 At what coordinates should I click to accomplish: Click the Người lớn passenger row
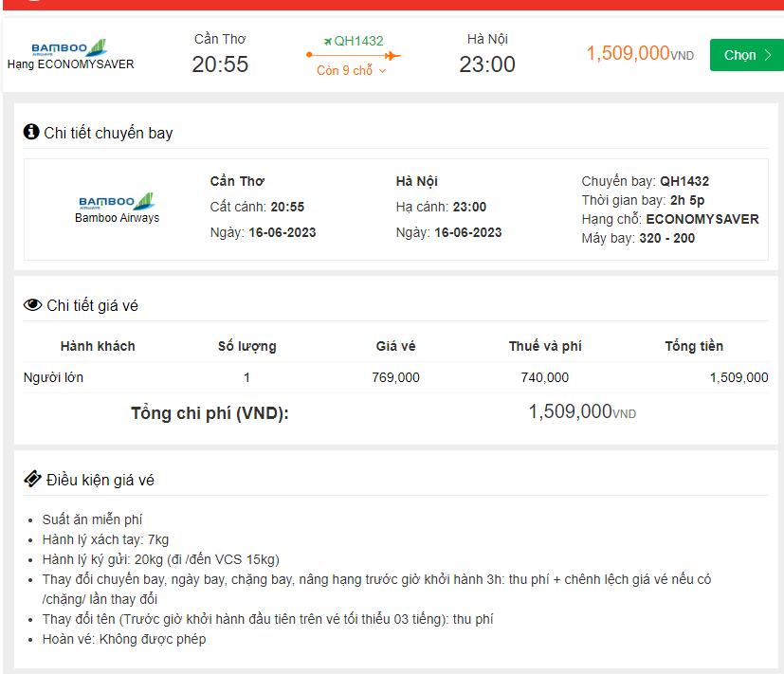click(53, 377)
